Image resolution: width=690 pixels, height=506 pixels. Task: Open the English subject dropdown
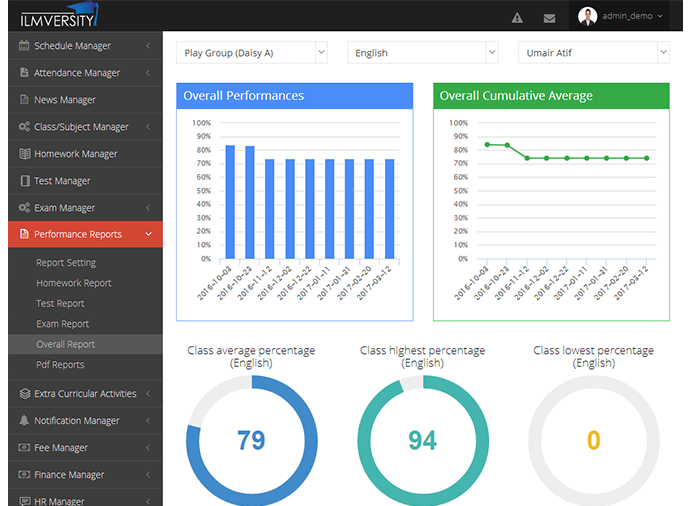pyautogui.click(x=422, y=53)
